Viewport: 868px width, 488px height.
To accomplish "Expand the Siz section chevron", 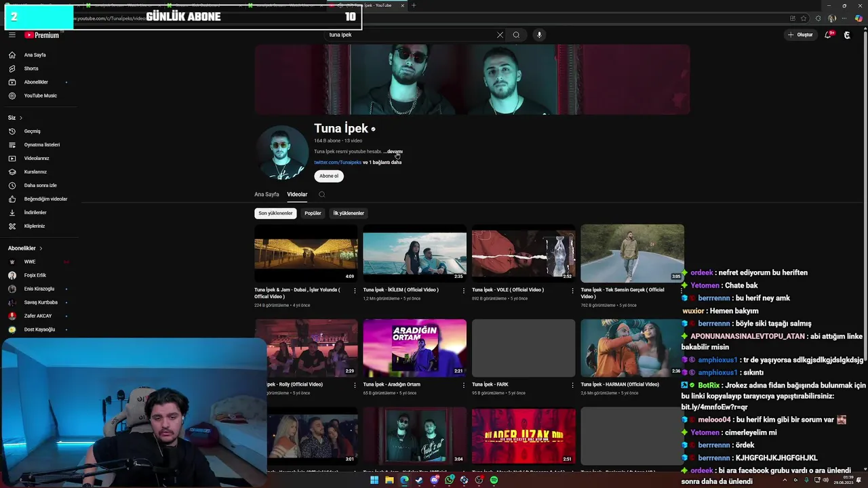I will pos(20,118).
